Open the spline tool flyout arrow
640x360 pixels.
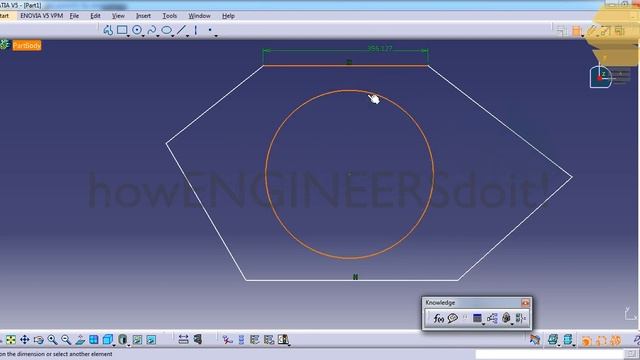158,36
